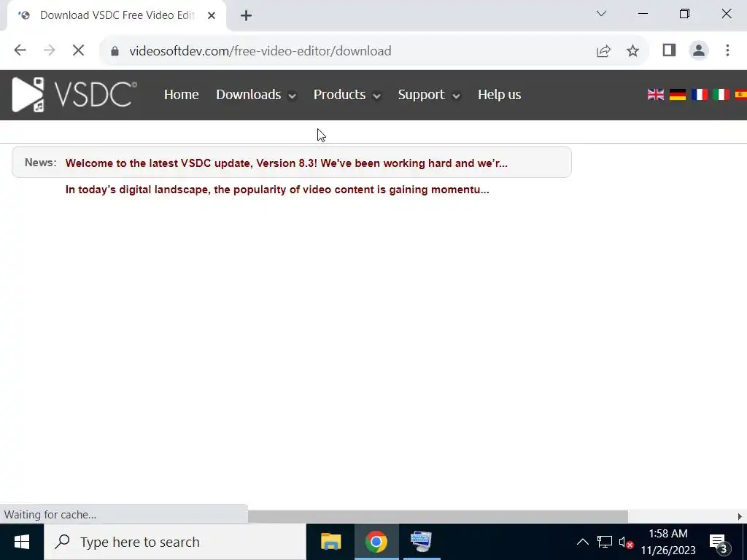Go back with browser back arrow
Viewport: 747px width, 560px height.
pyautogui.click(x=20, y=50)
